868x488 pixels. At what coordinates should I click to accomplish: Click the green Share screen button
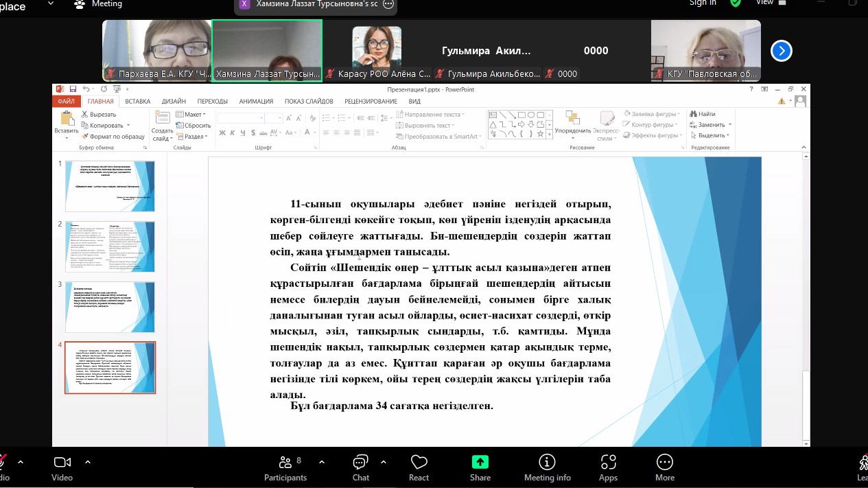tap(480, 467)
